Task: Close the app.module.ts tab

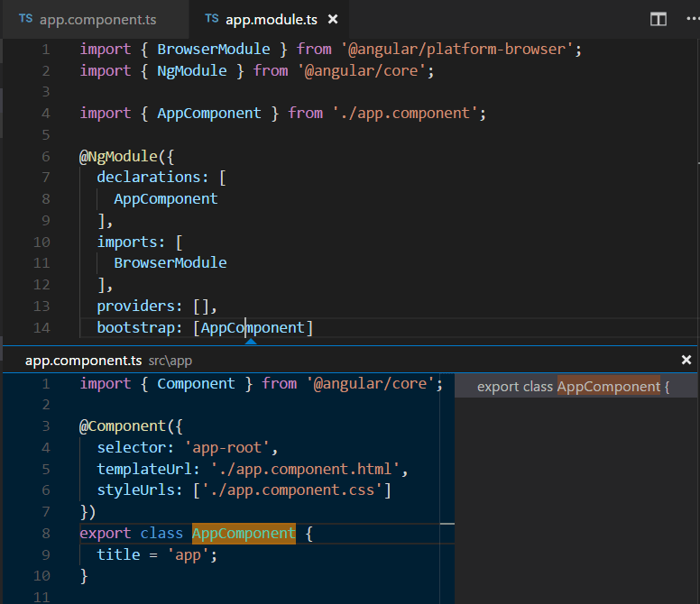Action: pyautogui.click(x=333, y=19)
